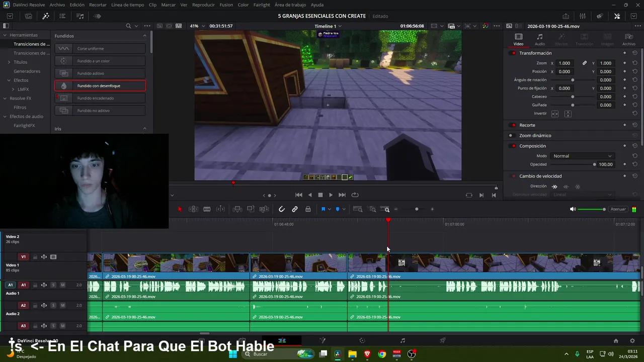Image resolution: width=644 pixels, height=362 pixels.
Task: Open the Área de trabajo menu
Action: coord(290,5)
